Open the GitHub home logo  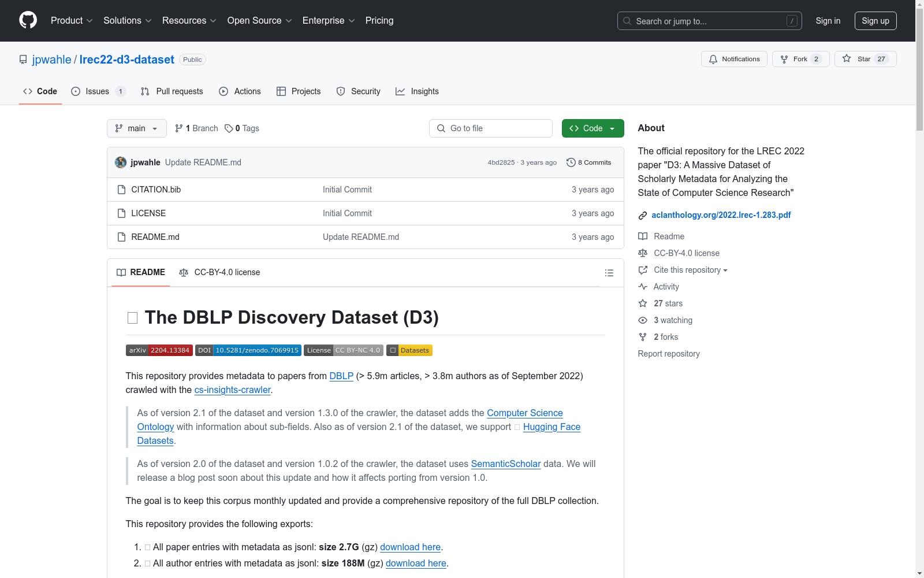[x=28, y=20]
